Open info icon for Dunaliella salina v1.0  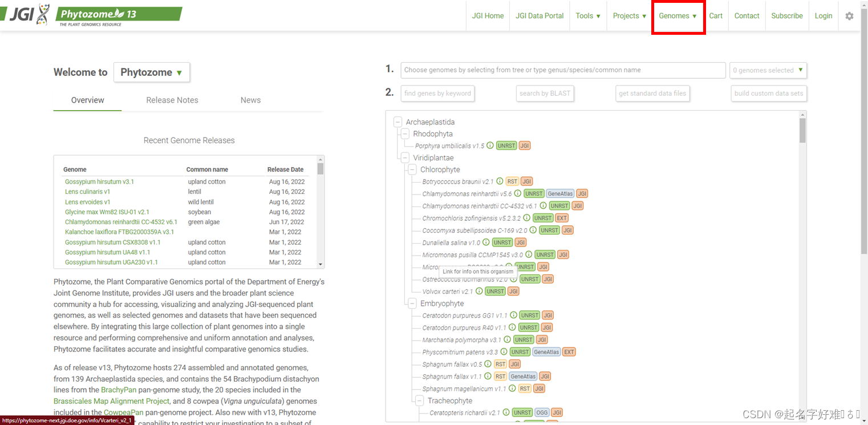pos(486,242)
